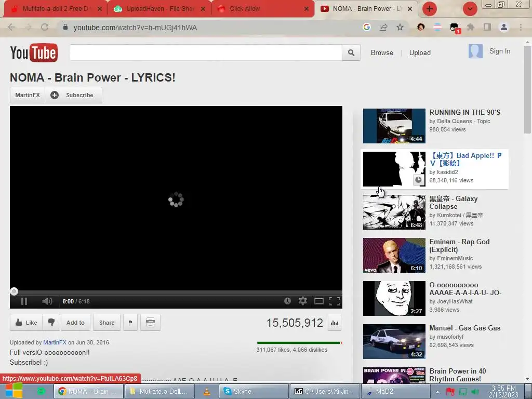532x399 pixels.
Task: Open Bad Apple!! PV video title
Action: [x=465, y=159]
